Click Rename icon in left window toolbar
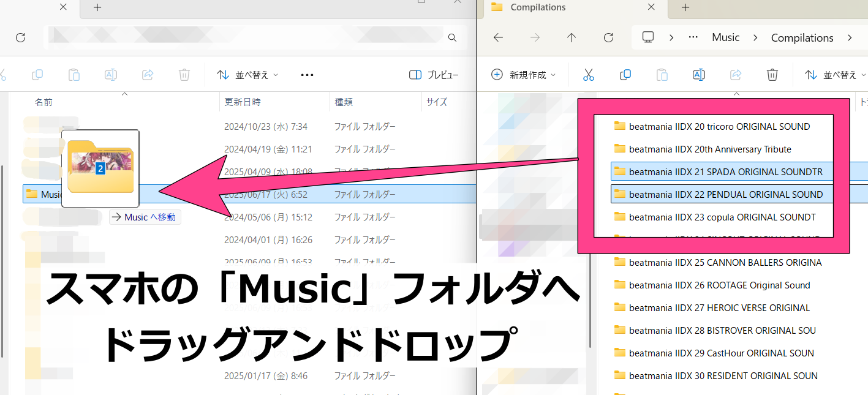 [x=111, y=75]
